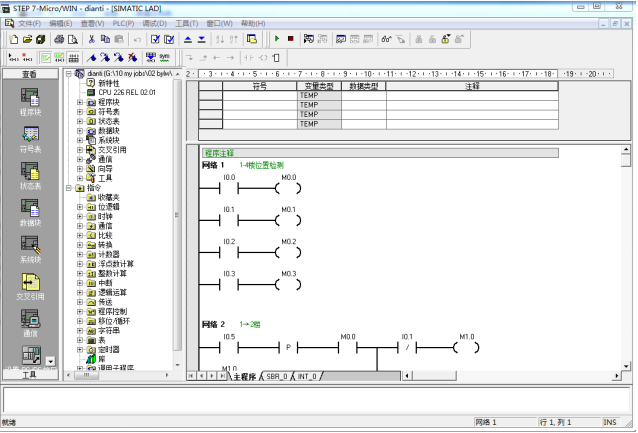Open the 调试(D) menu

154,24
